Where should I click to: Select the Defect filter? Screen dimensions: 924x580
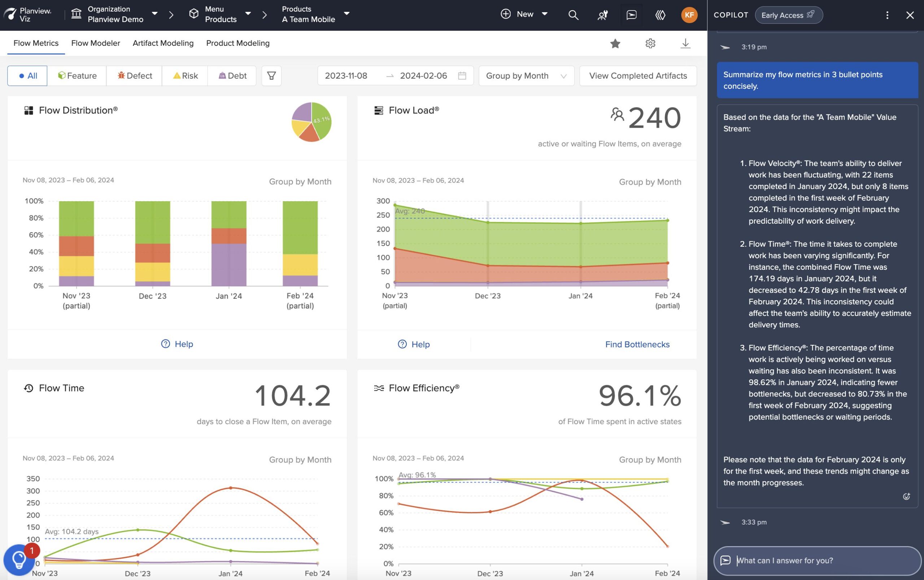134,76
